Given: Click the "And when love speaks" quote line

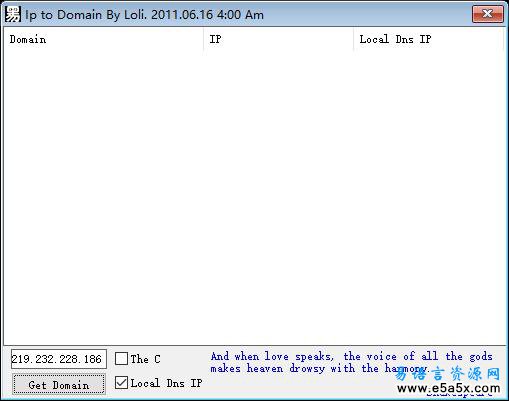Looking at the screenshot, I should click(351, 356).
